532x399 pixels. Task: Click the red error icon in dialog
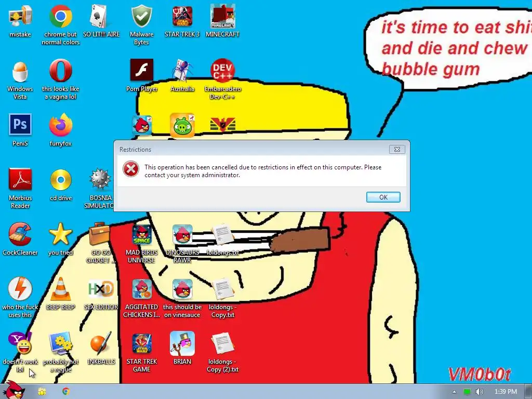point(131,169)
